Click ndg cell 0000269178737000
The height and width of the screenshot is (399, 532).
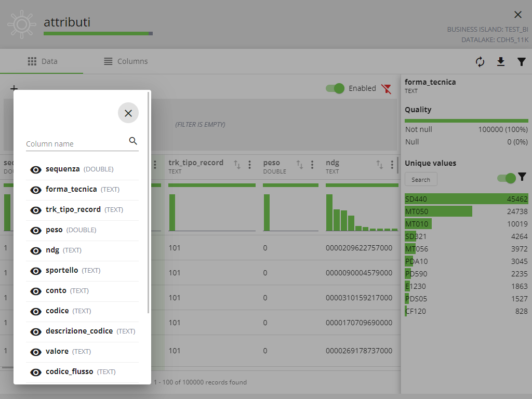(358, 351)
